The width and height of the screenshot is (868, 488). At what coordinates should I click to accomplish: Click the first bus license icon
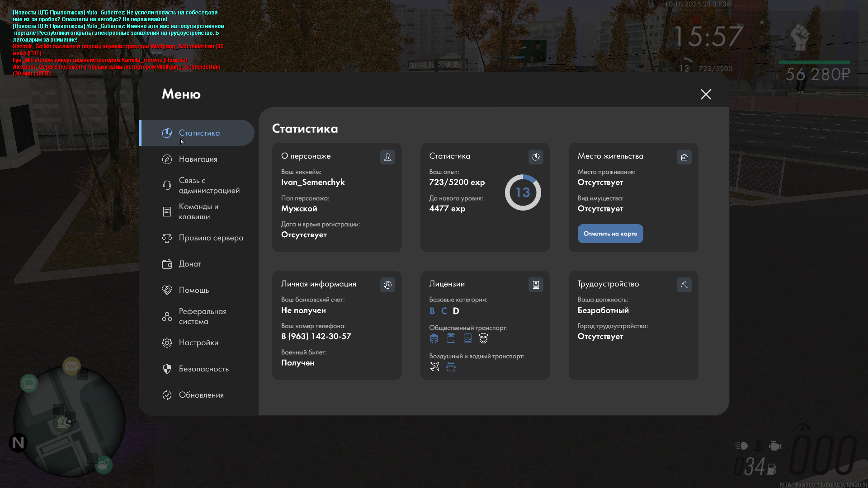[434, 338]
